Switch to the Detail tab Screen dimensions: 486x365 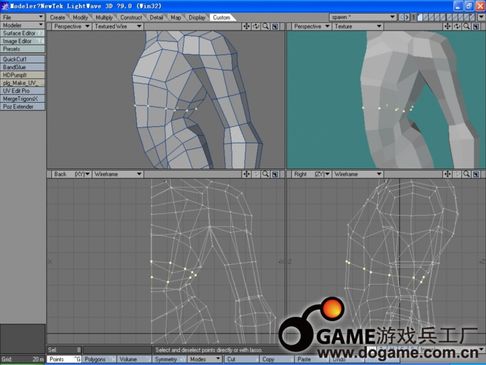click(x=156, y=17)
